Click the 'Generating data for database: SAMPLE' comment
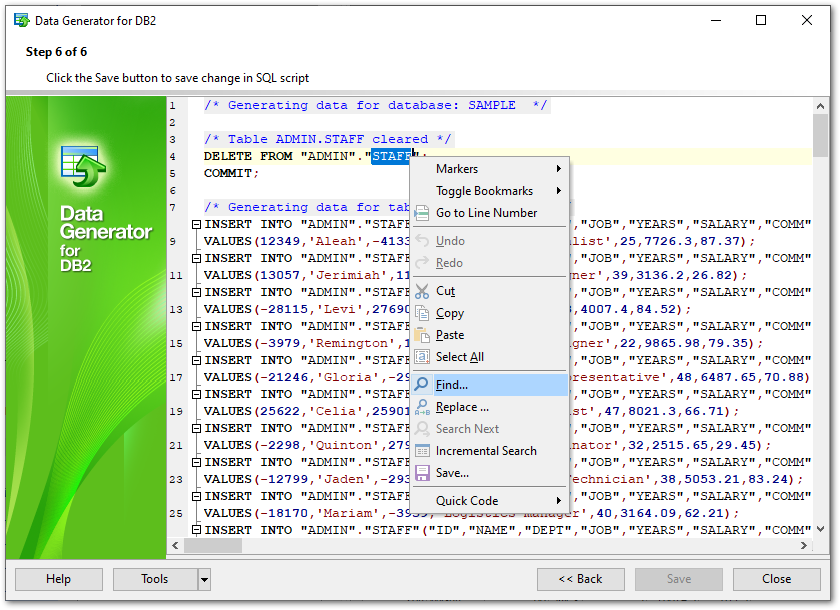The image size is (840, 610). [376, 106]
